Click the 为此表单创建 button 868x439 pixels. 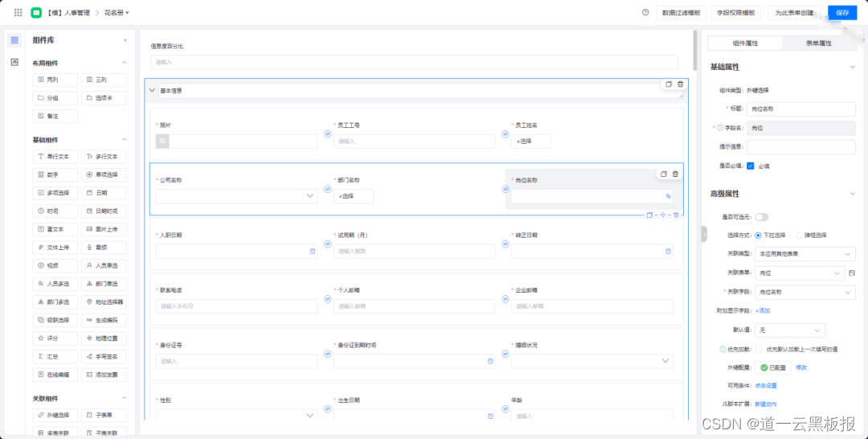794,13
